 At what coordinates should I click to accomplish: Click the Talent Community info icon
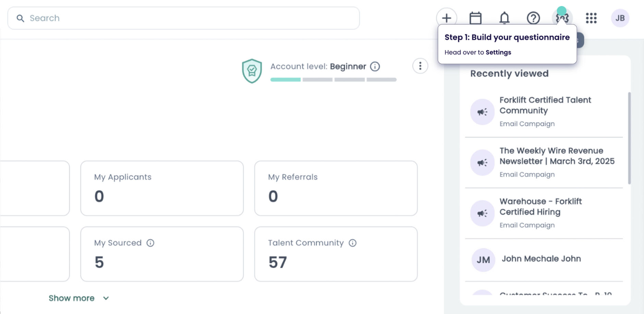pos(353,243)
